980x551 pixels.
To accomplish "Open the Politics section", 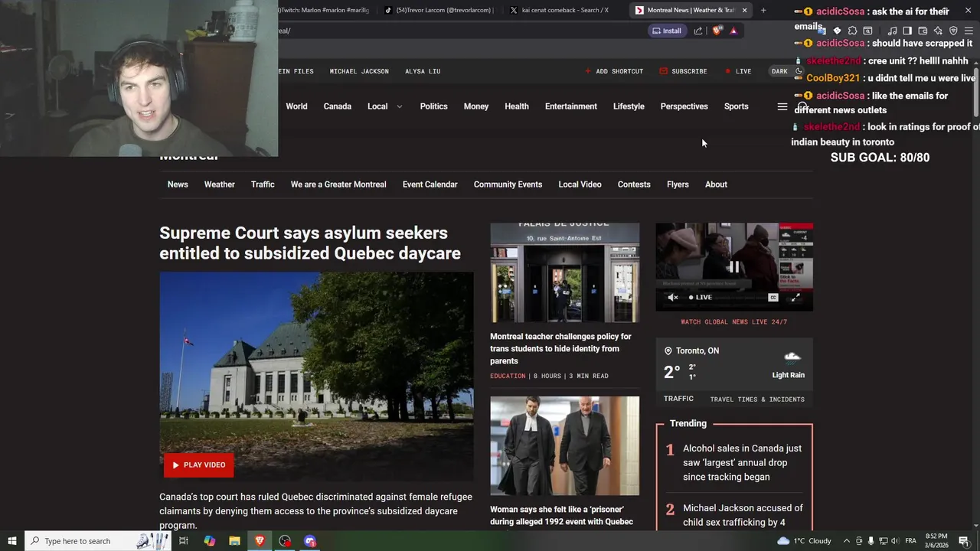I will point(433,106).
